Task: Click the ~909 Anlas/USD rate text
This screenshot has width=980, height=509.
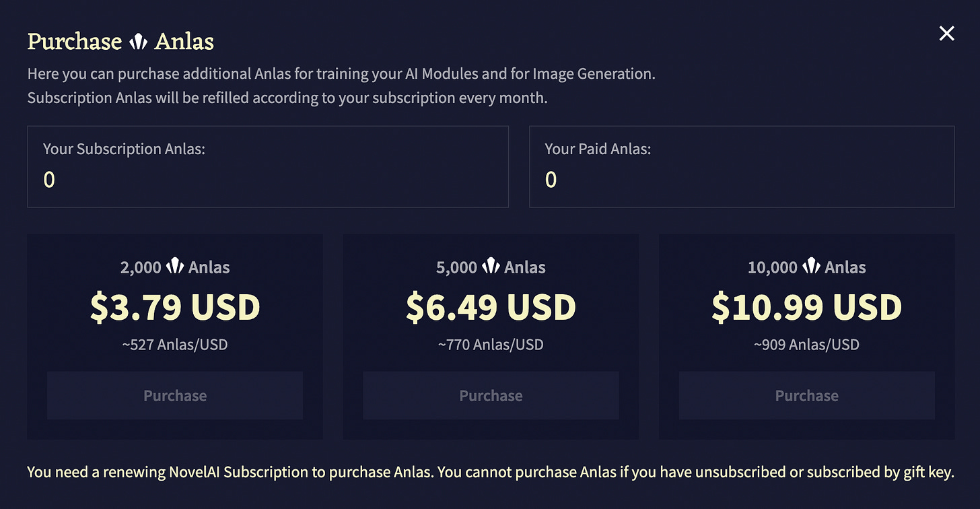Action: pyautogui.click(x=806, y=345)
